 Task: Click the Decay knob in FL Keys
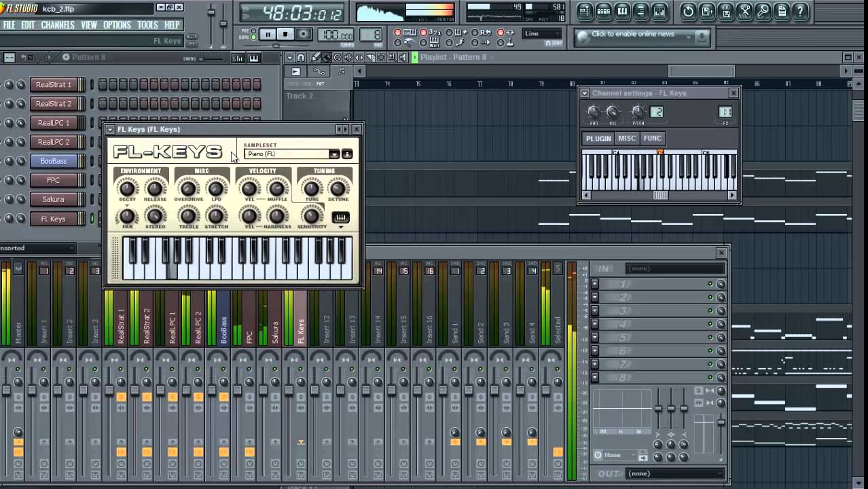[127, 187]
